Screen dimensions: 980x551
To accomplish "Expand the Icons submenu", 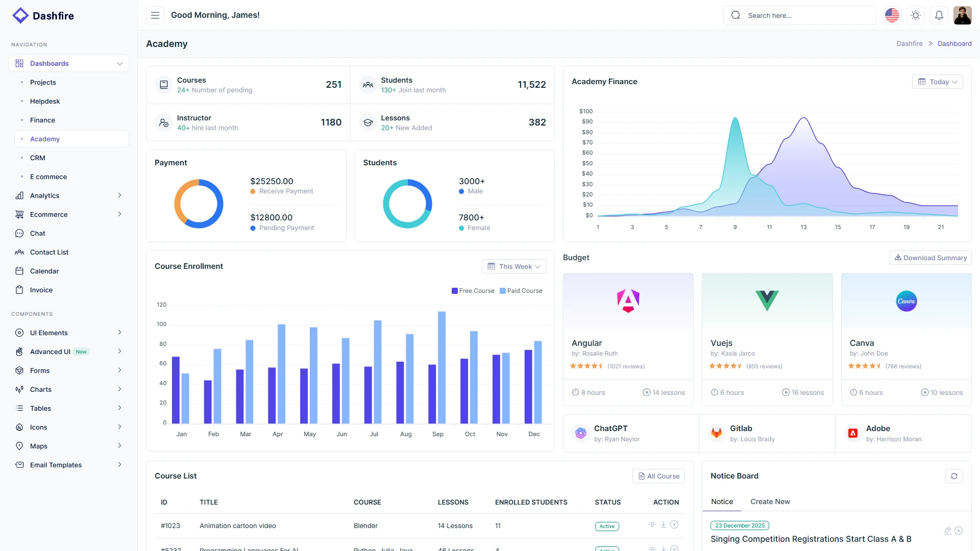I will point(68,427).
